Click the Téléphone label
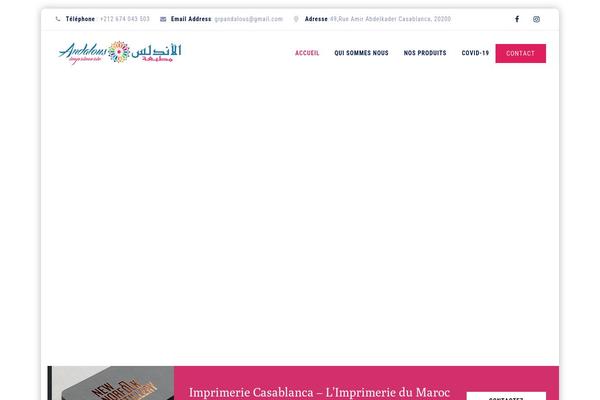 [x=80, y=19]
